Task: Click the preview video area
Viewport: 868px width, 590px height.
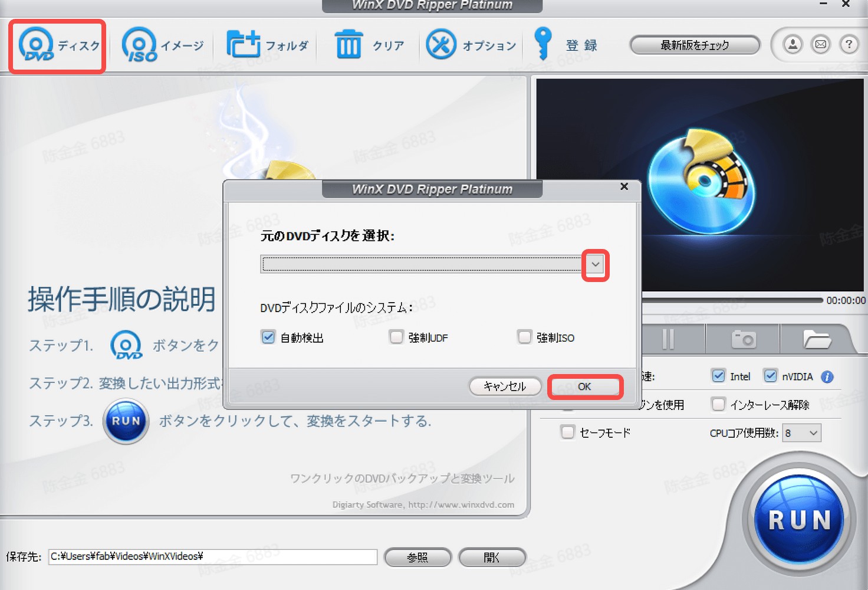Action: pos(699,185)
